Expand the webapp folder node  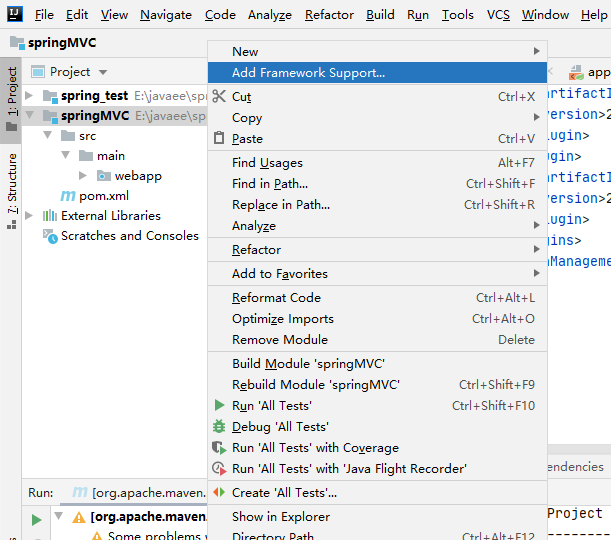point(83,175)
